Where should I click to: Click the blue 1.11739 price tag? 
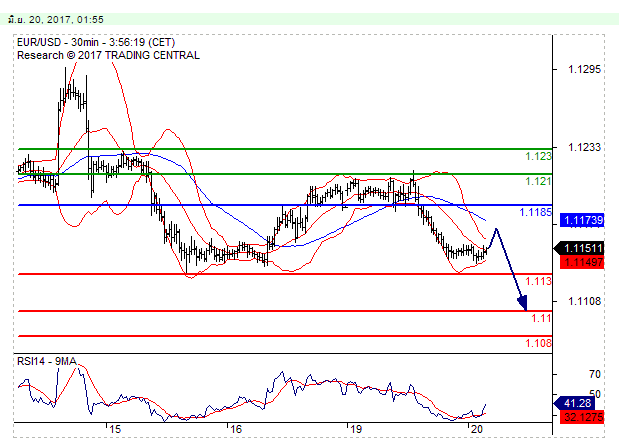pyautogui.click(x=582, y=220)
